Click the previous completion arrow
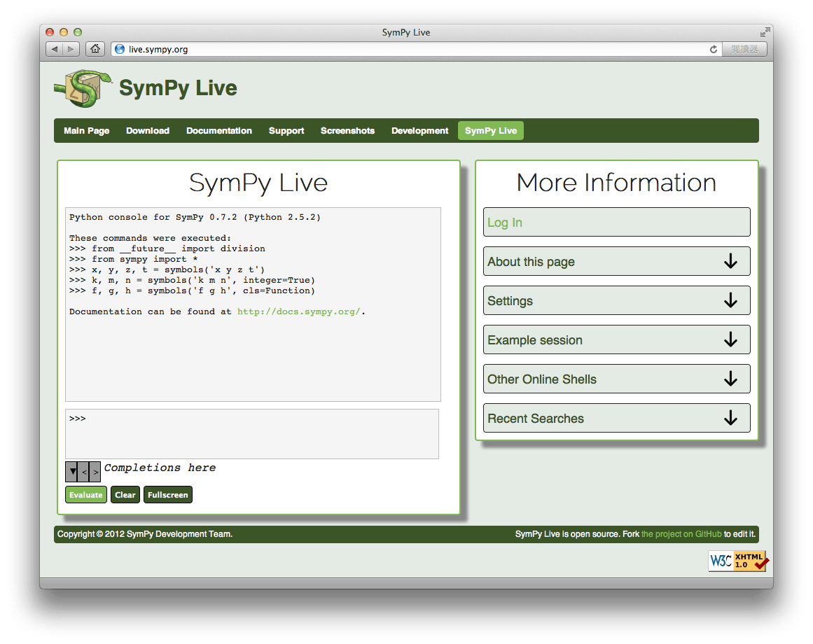This screenshot has height=644, width=813. [x=84, y=471]
